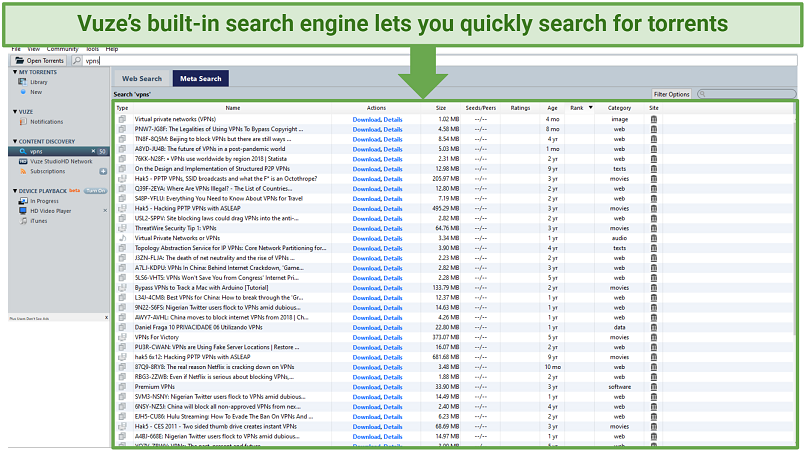806x451 pixels.
Task: Click site icon in 'Daniel Fraga 10 PRIVACIDADE' row
Action: coord(654,328)
